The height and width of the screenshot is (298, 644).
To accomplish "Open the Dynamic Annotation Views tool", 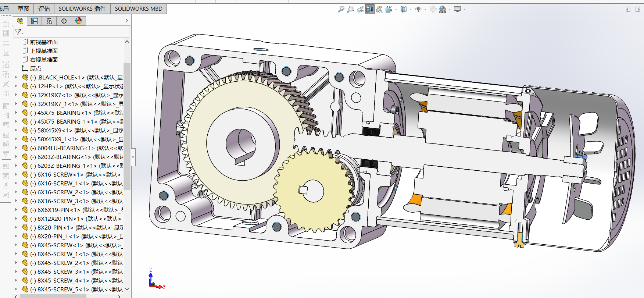I will tap(379, 9).
